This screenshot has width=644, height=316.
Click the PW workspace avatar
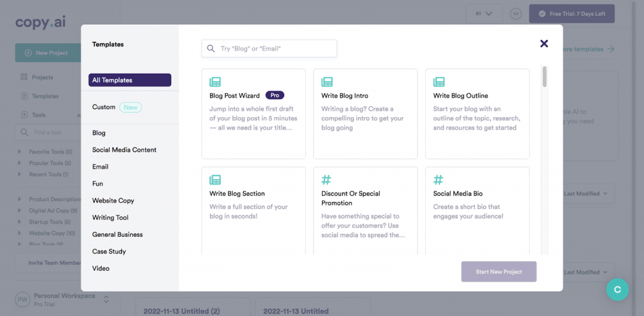23,300
